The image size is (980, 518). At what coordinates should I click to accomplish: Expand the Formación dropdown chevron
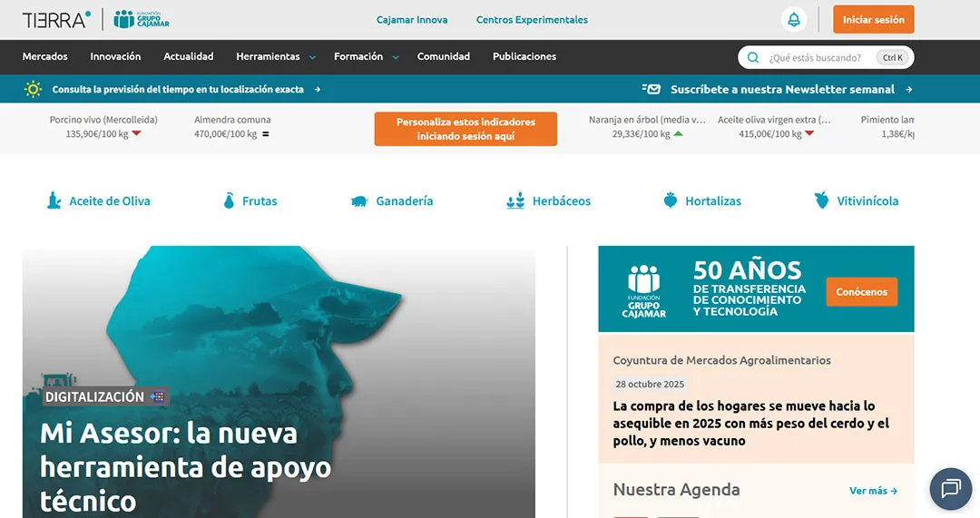pyautogui.click(x=396, y=57)
